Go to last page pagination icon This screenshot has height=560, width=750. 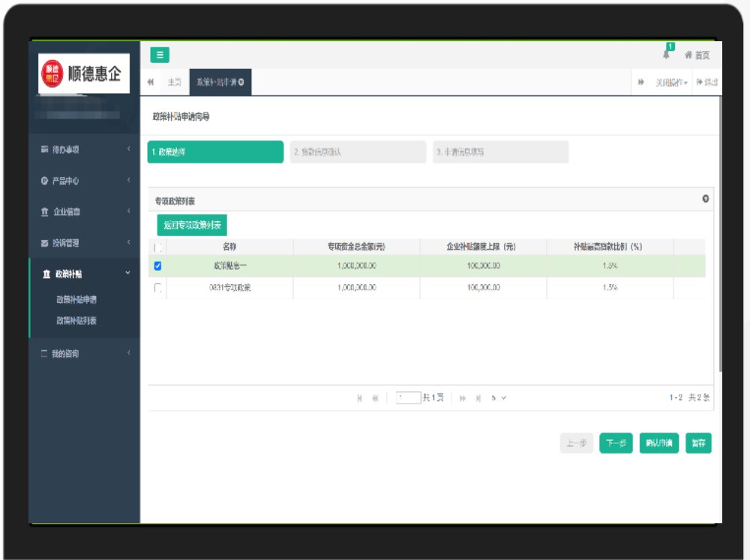478,398
